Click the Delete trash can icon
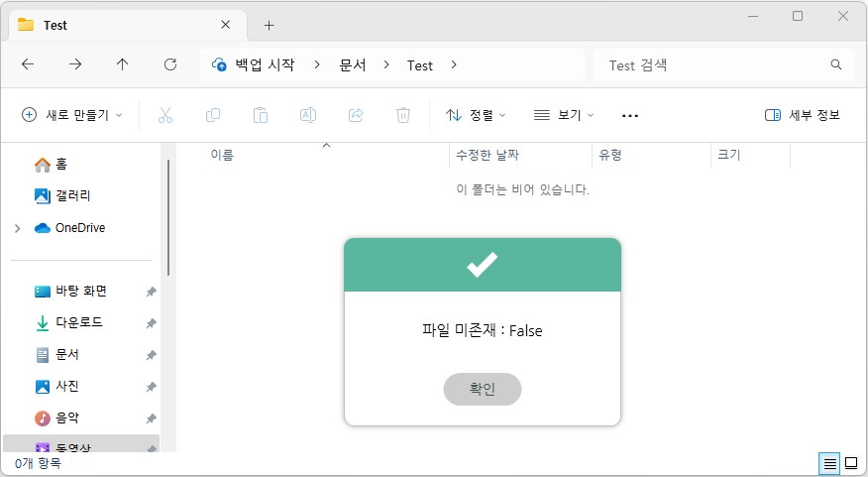The height and width of the screenshot is (477, 868). pyautogui.click(x=403, y=115)
